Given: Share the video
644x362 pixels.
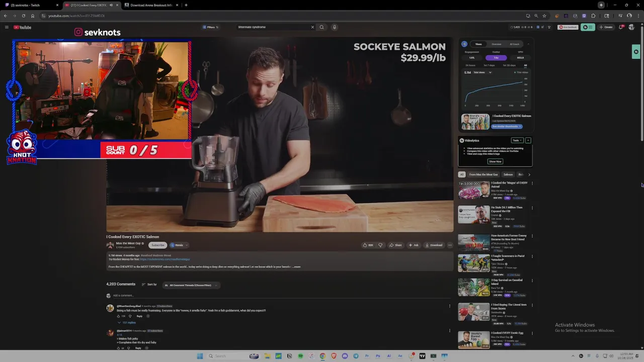Looking at the screenshot, I should (x=395, y=245).
